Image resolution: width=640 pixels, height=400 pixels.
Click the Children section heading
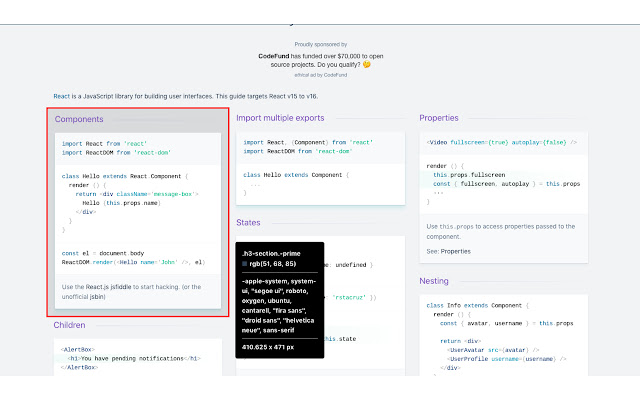(69, 325)
